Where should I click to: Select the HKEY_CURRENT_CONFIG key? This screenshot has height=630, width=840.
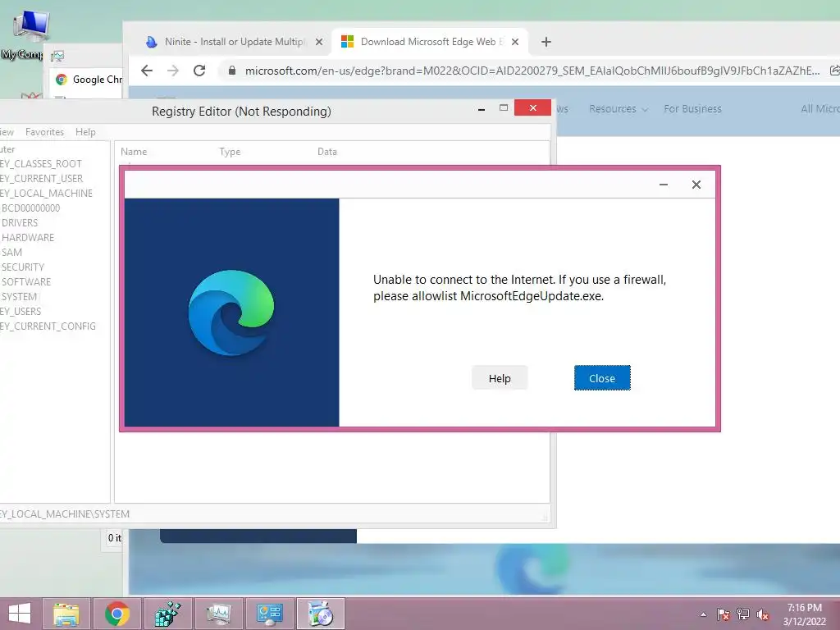click(x=48, y=326)
